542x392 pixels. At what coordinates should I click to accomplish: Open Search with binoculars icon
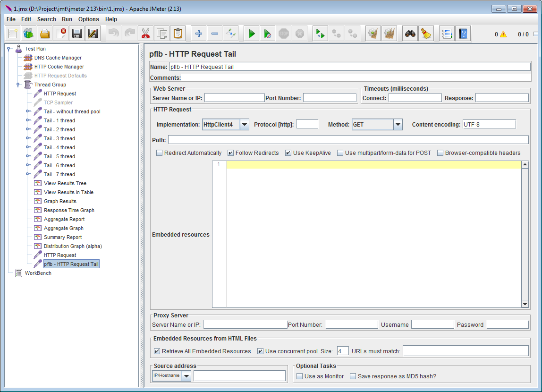410,34
